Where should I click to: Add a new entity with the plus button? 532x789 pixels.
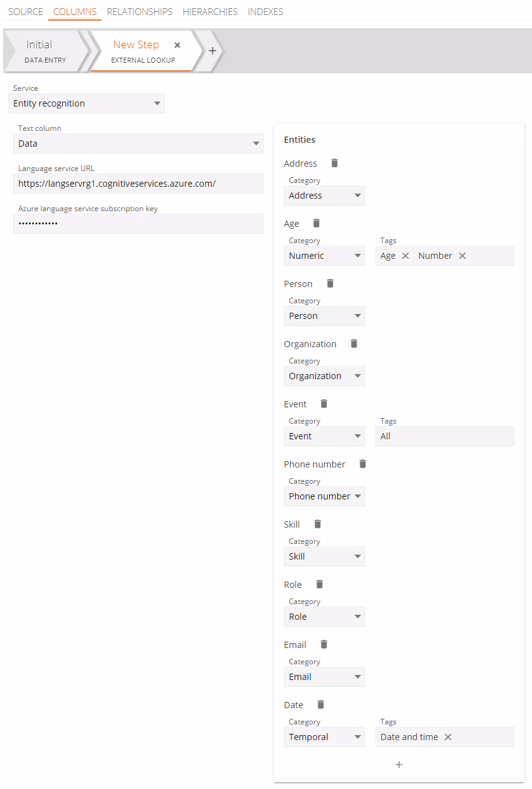coord(399,765)
